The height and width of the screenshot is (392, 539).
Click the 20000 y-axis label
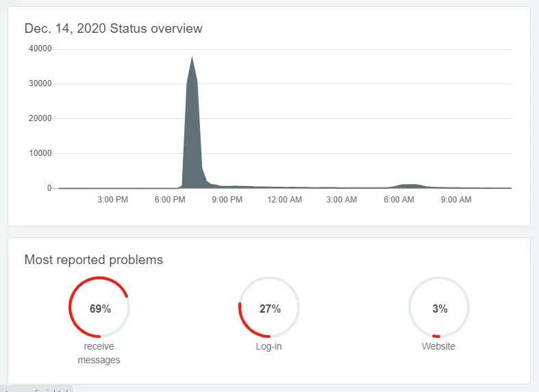point(40,118)
